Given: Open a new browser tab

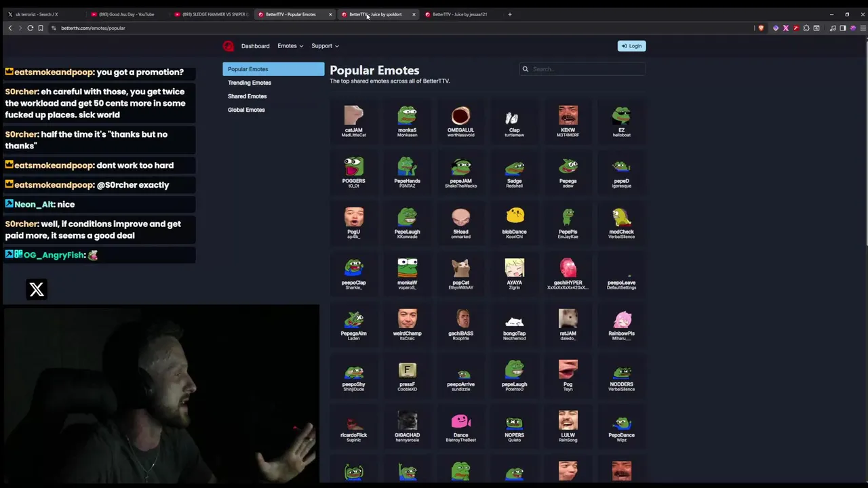Looking at the screenshot, I should [x=510, y=14].
